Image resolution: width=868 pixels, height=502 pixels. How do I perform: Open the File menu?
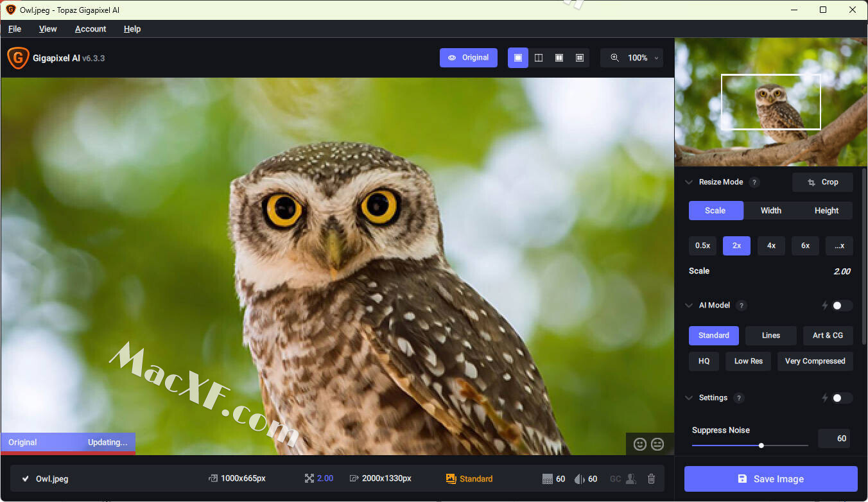point(15,29)
